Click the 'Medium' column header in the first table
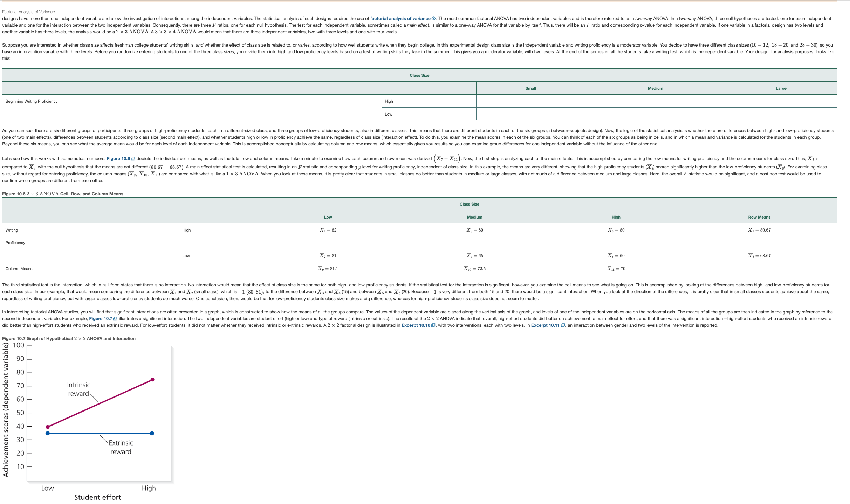This screenshot has width=850, height=504. [x=655, y=88]
